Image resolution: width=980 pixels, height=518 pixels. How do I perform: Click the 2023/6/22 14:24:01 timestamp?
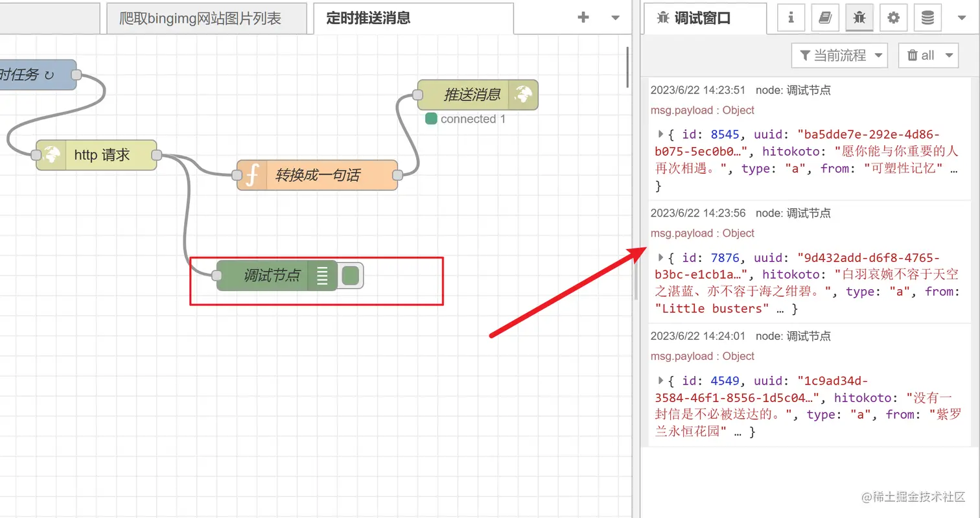[x=698, y=336]
